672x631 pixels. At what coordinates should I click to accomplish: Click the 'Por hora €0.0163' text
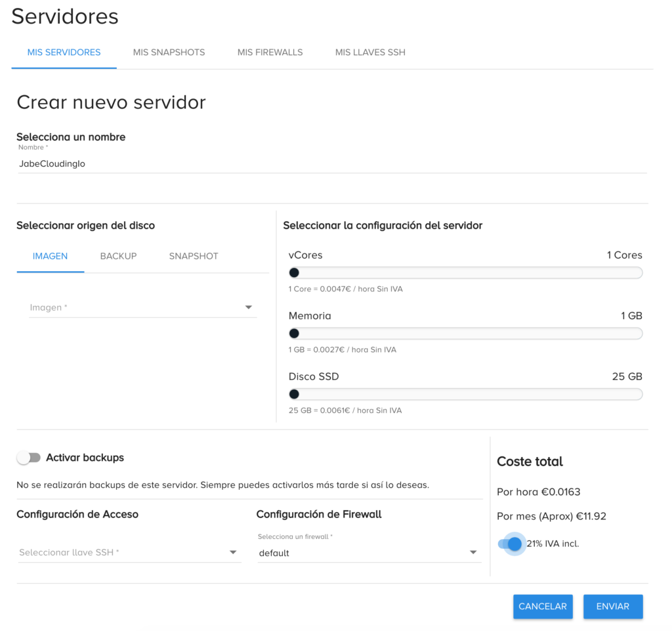coord(538,492)
